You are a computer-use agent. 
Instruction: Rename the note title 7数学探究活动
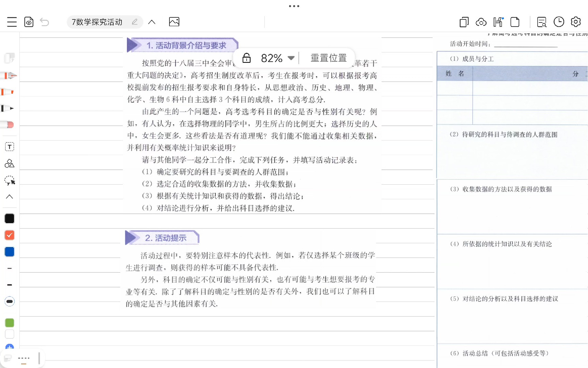97,22
